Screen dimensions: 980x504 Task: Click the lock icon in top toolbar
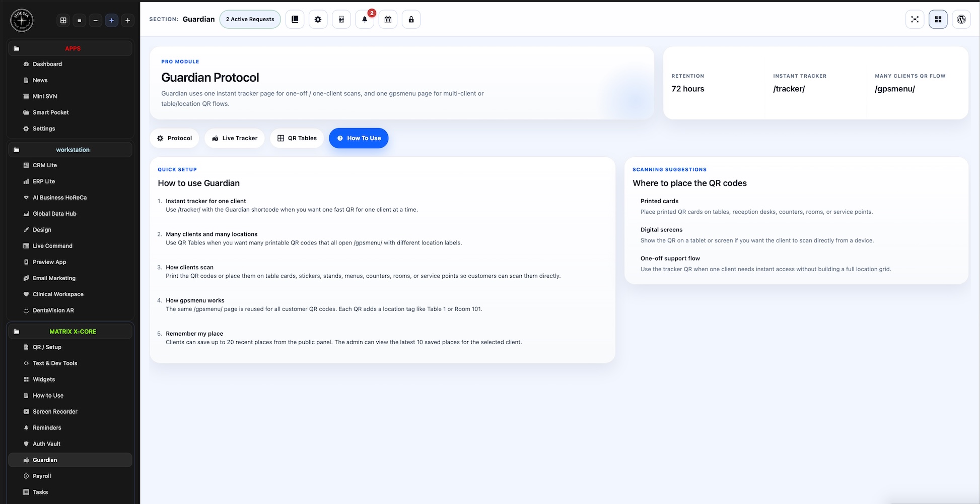[411, 19]
